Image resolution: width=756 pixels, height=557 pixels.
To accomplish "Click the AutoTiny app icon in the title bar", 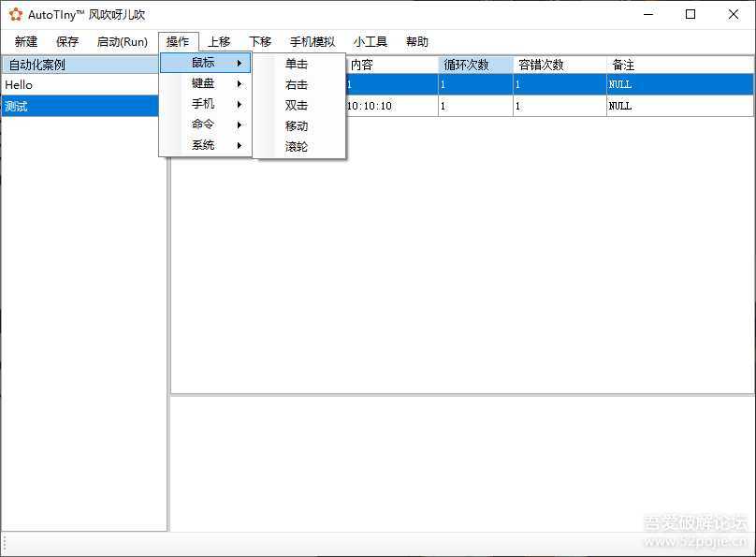I will [x=14, y=14].
